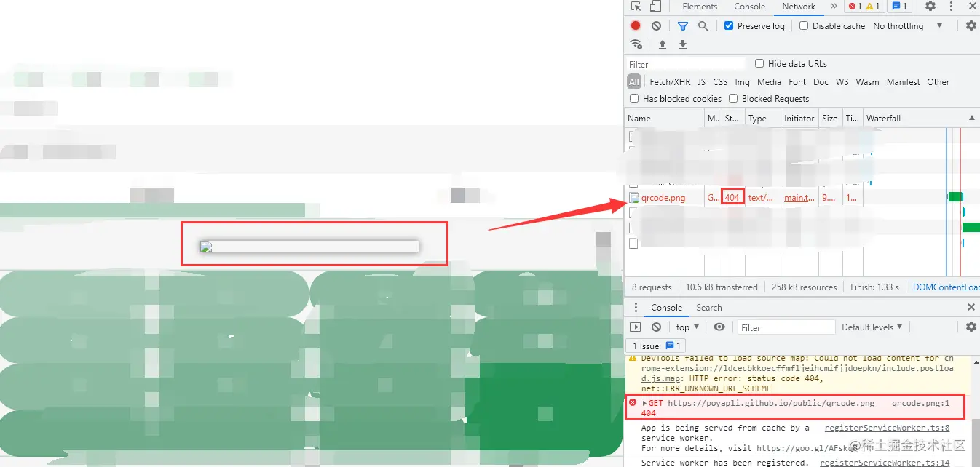Open No throttling dropdown
The image size is (980, 467).
pos(907,25)
